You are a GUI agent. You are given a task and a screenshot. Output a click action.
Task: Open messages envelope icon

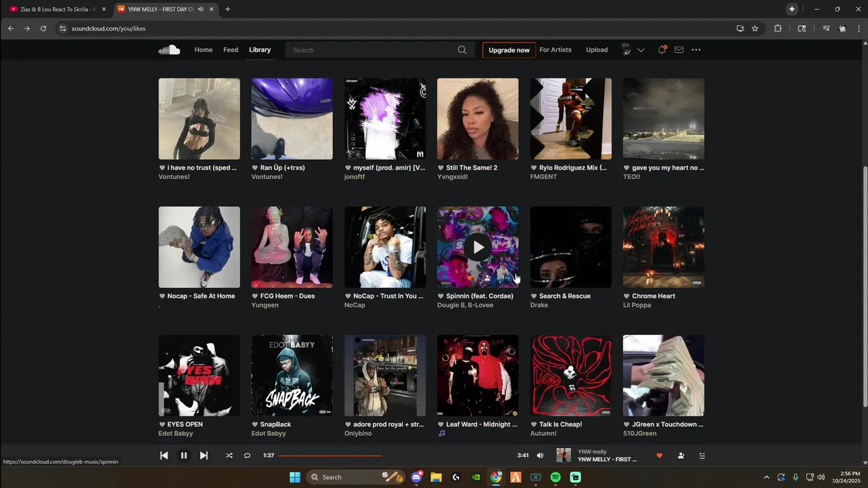click(679, 49)
